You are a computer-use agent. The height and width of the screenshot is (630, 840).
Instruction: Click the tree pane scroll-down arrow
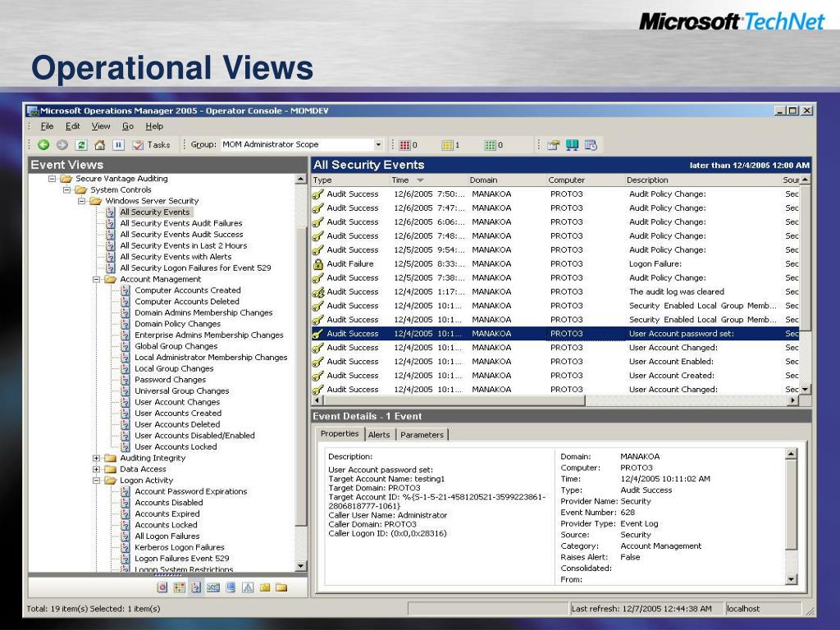[x=300, y=566]
